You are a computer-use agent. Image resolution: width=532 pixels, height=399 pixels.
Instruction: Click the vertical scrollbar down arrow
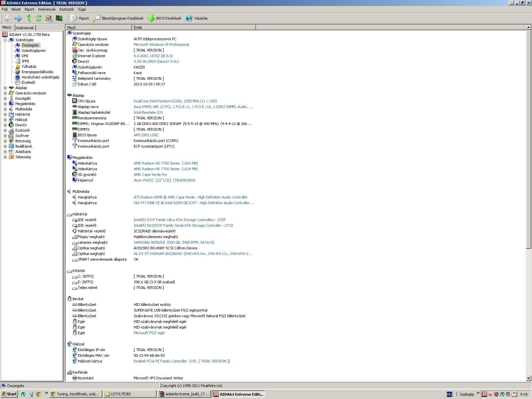pos(529,378)
